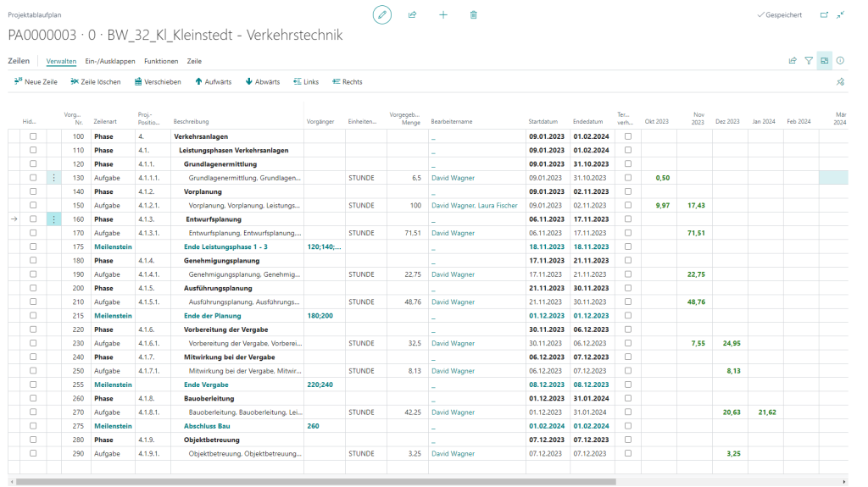Viewport: 868px width, 487px height.
Task: Click the Zeilen section heading
Action: click(x=19, y=61)
